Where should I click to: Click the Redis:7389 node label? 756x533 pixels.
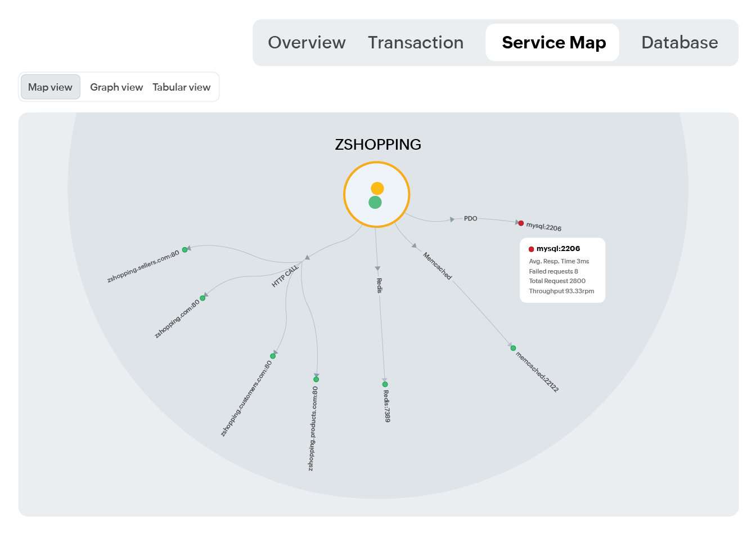tap(386, 406)
